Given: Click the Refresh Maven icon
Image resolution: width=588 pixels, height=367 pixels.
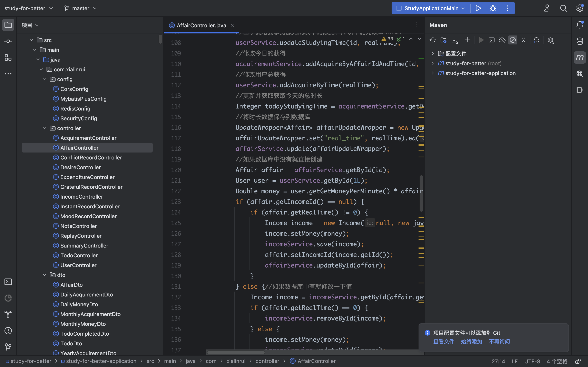Looking at the screenshot, I should [433, 40].
